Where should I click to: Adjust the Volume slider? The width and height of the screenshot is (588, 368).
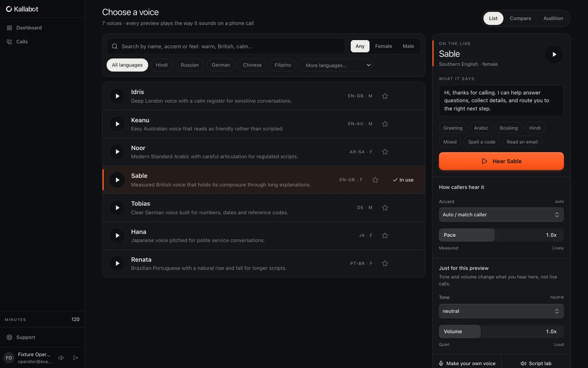(501, 332)
